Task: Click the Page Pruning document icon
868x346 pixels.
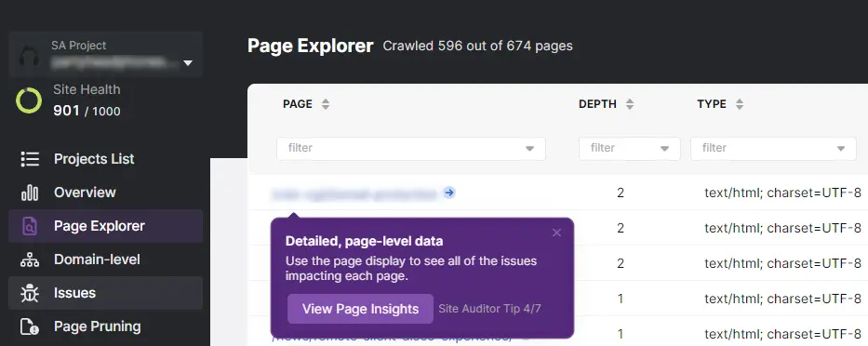Action: (30, 326)
